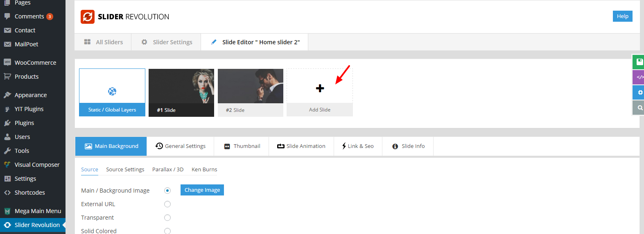Open Parallax / 3D sub-tab
Image resolution: width=644 pixels, height=234 pixels.
[168, 170]
